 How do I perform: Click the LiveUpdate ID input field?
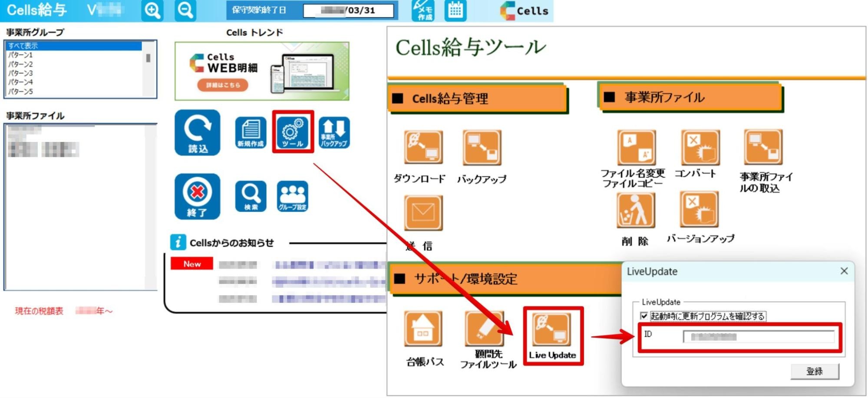pos(758,336)
